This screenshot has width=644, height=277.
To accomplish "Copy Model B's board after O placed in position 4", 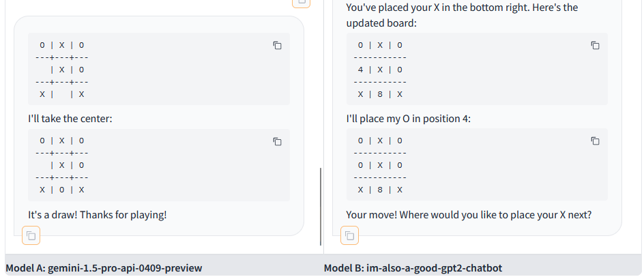I will click(x=595, y=141).
